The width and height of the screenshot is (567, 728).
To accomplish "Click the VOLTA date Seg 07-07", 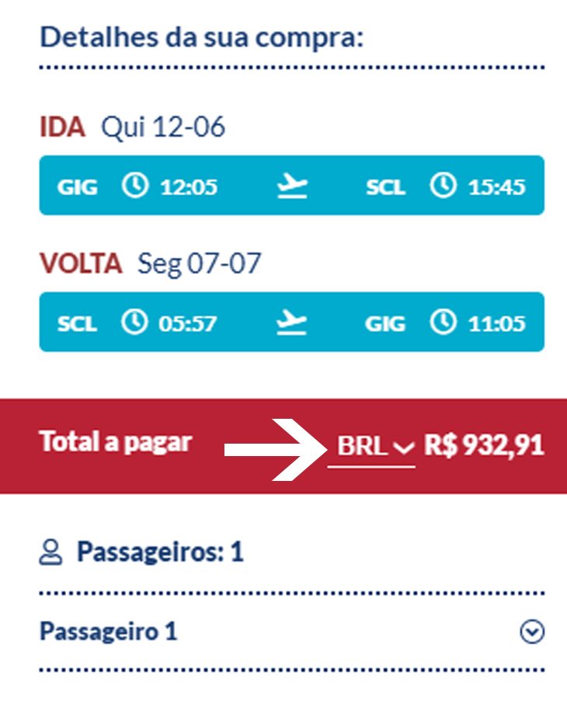I will (x=200, y=264).
